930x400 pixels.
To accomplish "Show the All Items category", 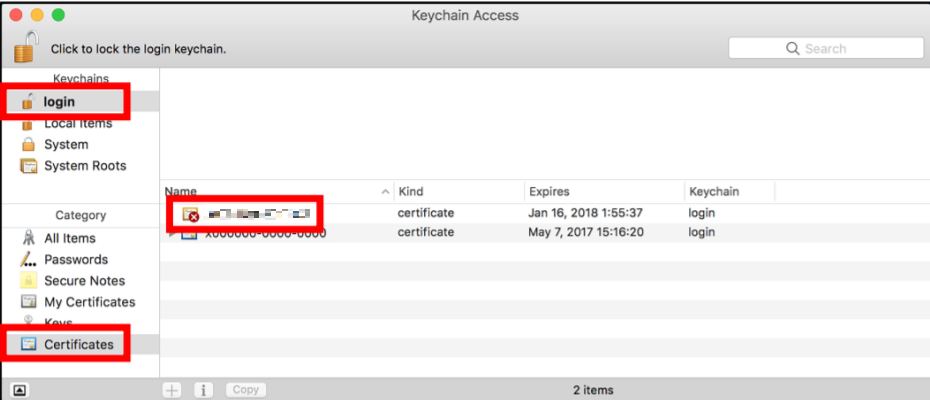I will coord(69,238).
